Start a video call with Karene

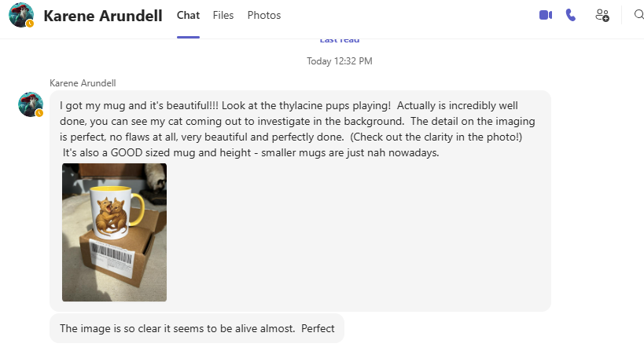tap(546, 15)
